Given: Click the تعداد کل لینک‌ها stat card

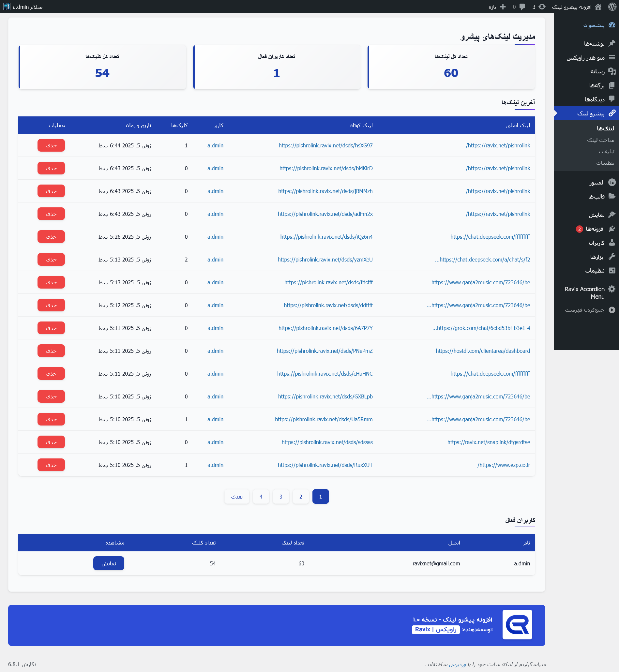Looking at the screenshot, I should pos(451,67).
